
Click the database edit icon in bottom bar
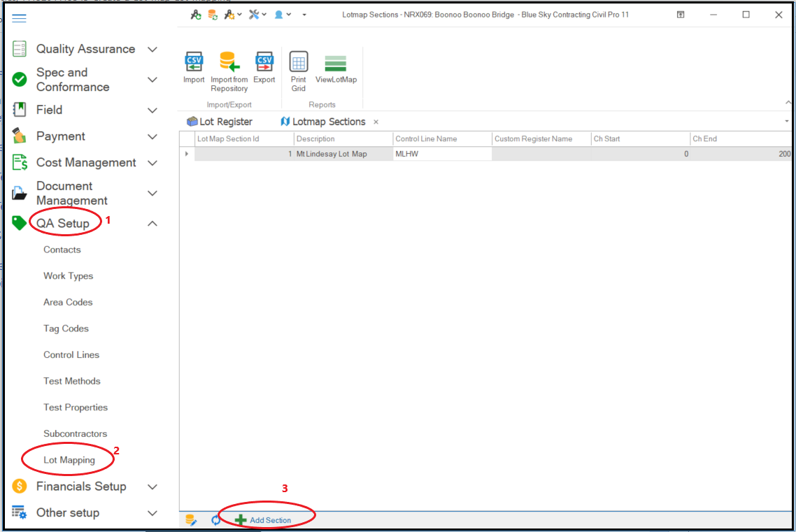(x=192, y=520)
